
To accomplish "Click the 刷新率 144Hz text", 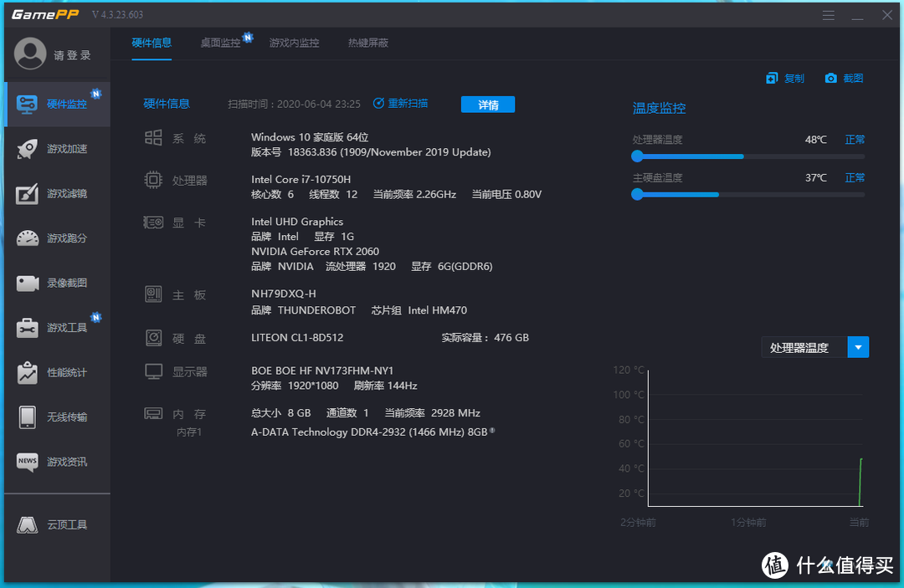I will 385,386.
